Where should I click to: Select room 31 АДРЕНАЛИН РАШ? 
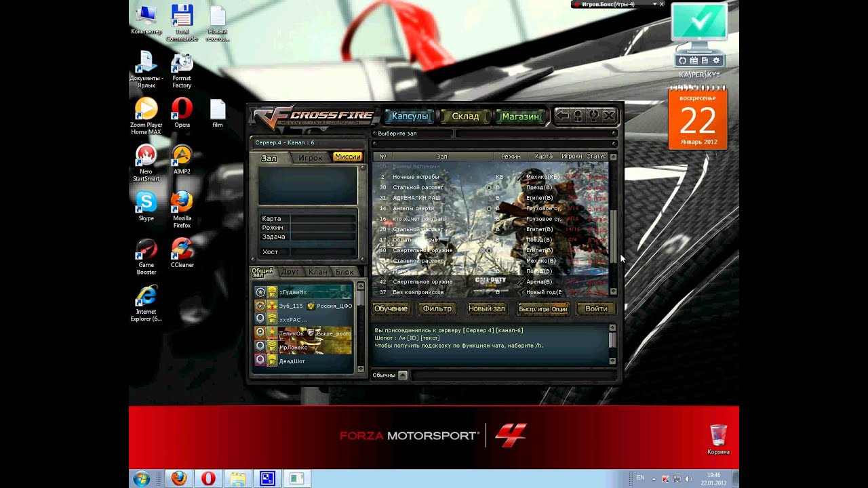(x=491, y=198)
